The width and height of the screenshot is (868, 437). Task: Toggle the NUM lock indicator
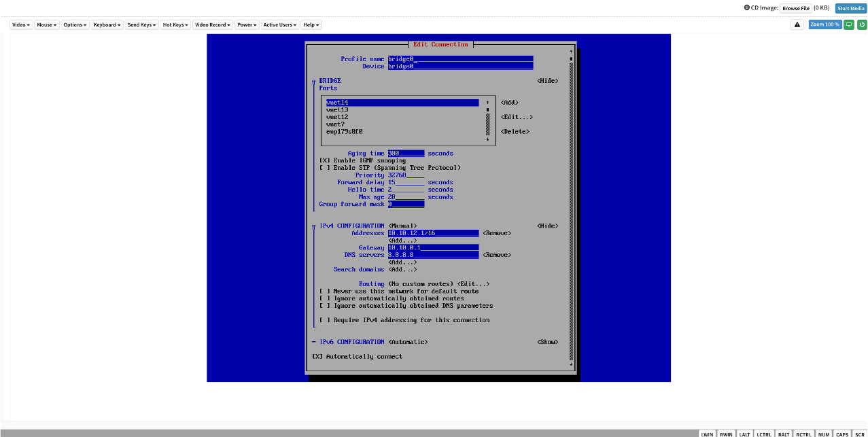(x=824, y=434)
